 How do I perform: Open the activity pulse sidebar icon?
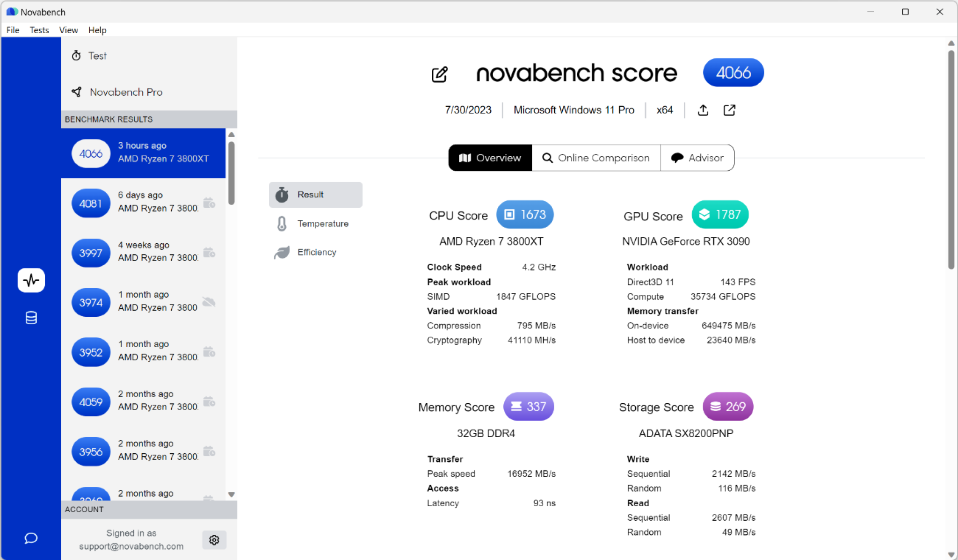coord(31,280)
